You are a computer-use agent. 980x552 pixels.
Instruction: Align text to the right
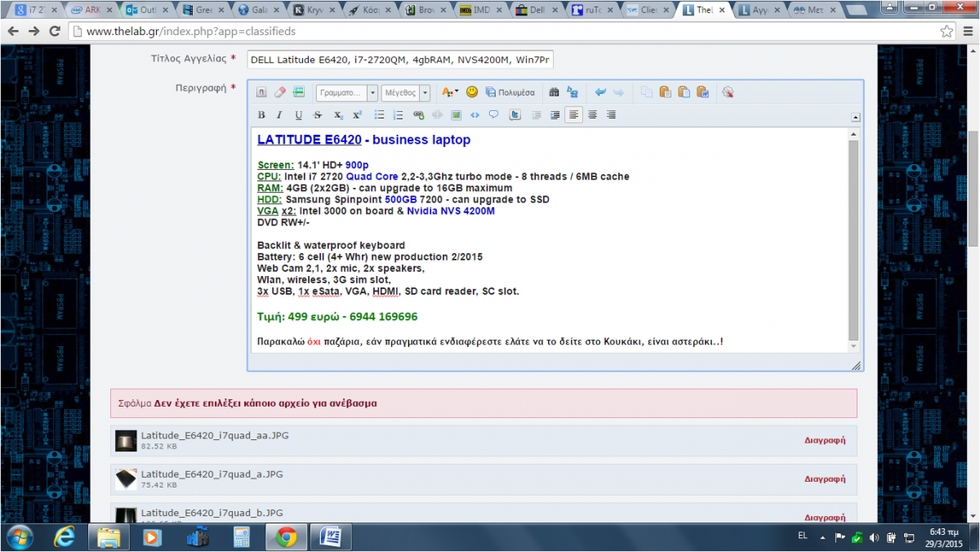(611, 115)
